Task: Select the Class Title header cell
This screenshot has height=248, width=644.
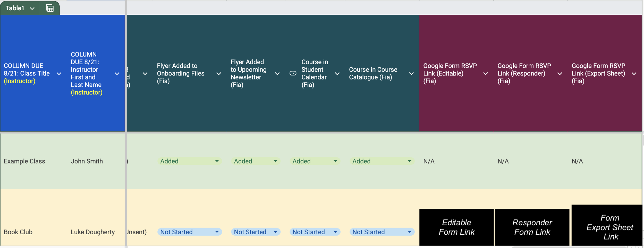Action: [34, 73]
